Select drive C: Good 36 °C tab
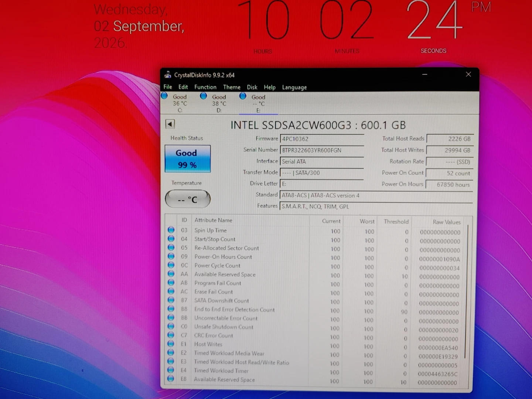Screen dimensions: 532x399 click(x=179, y=103)
